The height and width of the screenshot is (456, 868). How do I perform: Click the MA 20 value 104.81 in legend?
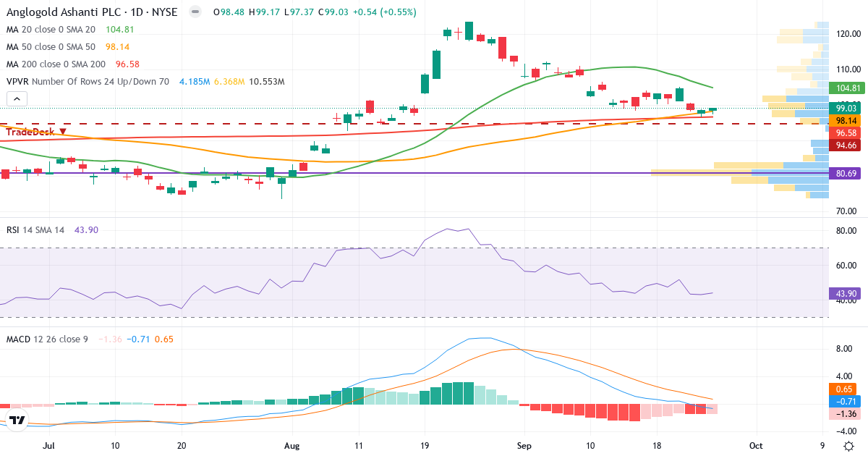[x=119, y=30]
